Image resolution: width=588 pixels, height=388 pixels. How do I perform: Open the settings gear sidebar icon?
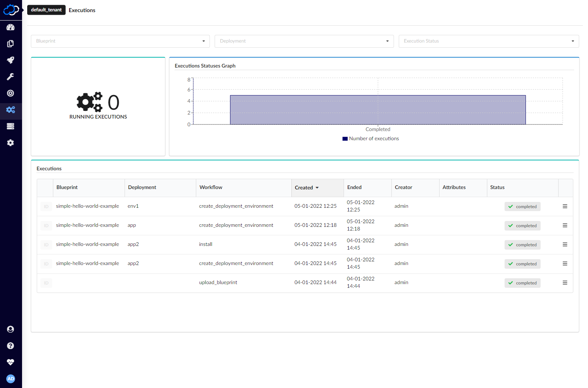11,143
